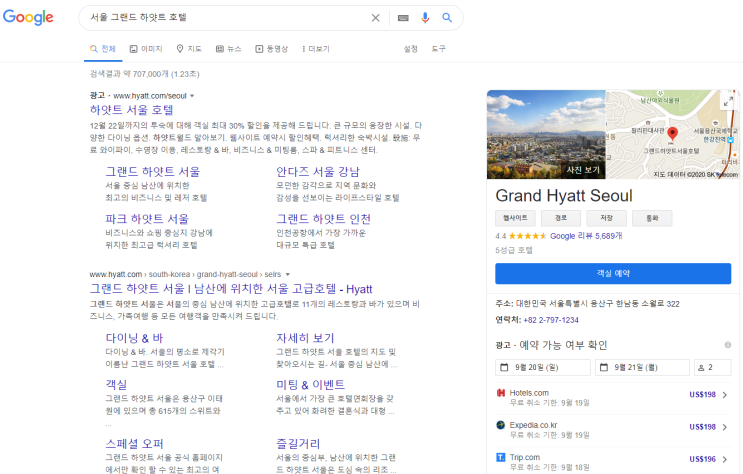Open 도구 (Tools) search options
This screenshot has width=743, height=474.
point(438,49)
